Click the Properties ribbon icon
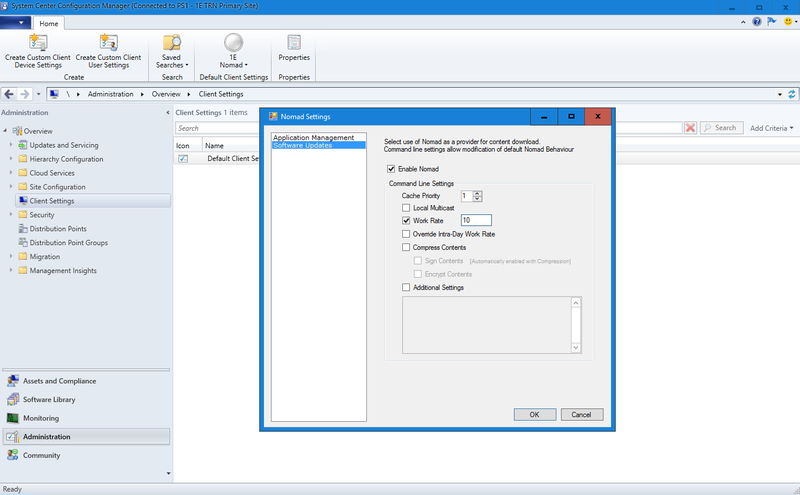This screenshot has width=800, height=495. 293,43
